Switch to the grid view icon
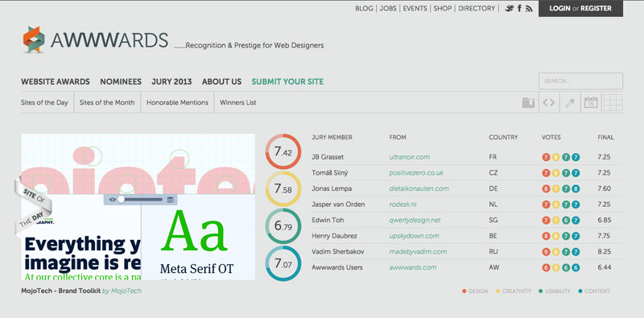This screenshot has height=318, width=644. click(x=613, y=103)
